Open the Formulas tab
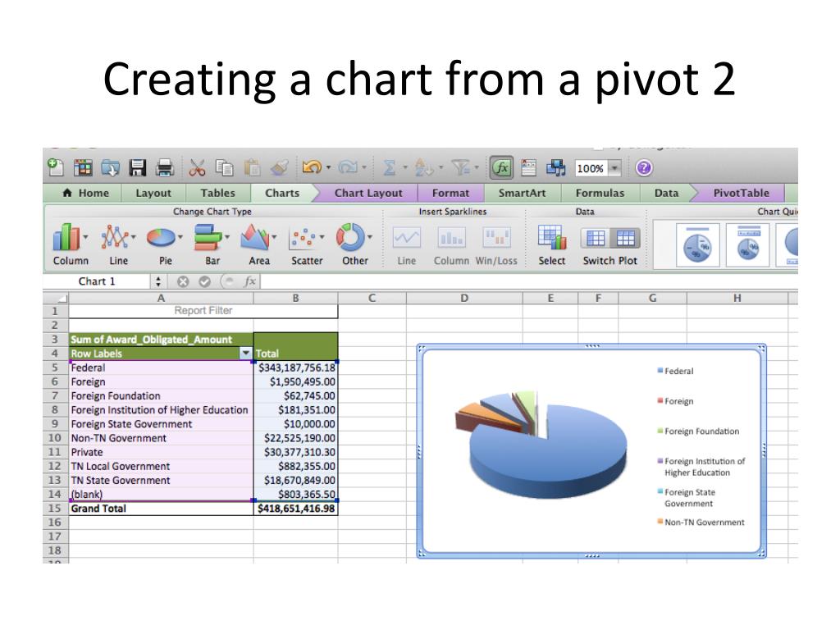 pyautogui.click(x=600, y=193)
